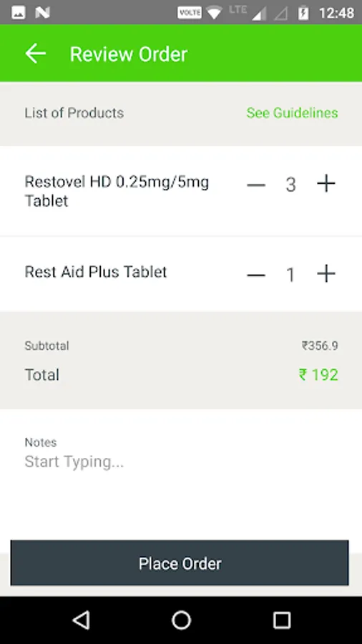Screen dimensions: 362x644
Task: Open recent apps with square button
Action: click(282, 620)
